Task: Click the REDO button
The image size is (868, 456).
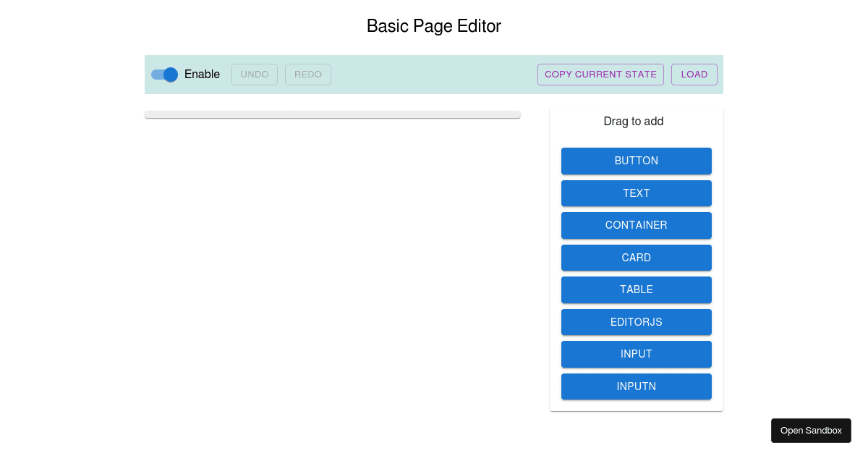Action: pos(307,74)
